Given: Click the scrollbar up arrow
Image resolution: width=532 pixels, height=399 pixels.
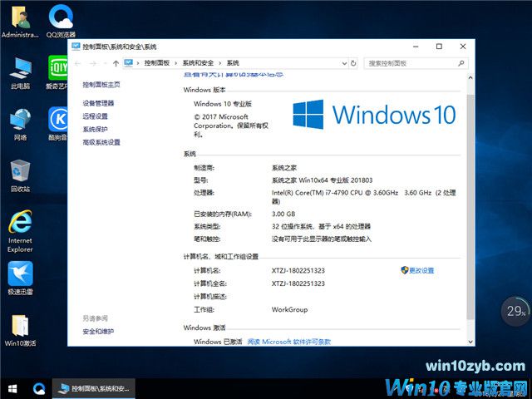Looking at the screenshot, I should [470, 77].
